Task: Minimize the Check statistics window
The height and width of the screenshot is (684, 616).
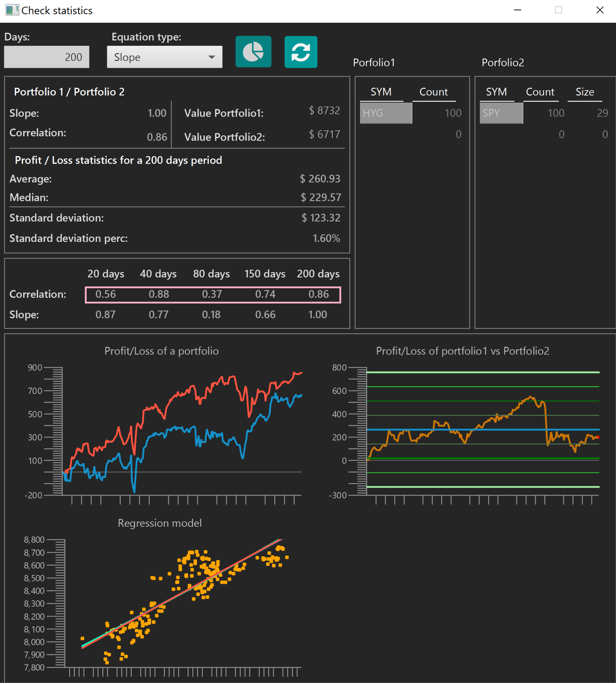Action: tap(518, 10)
